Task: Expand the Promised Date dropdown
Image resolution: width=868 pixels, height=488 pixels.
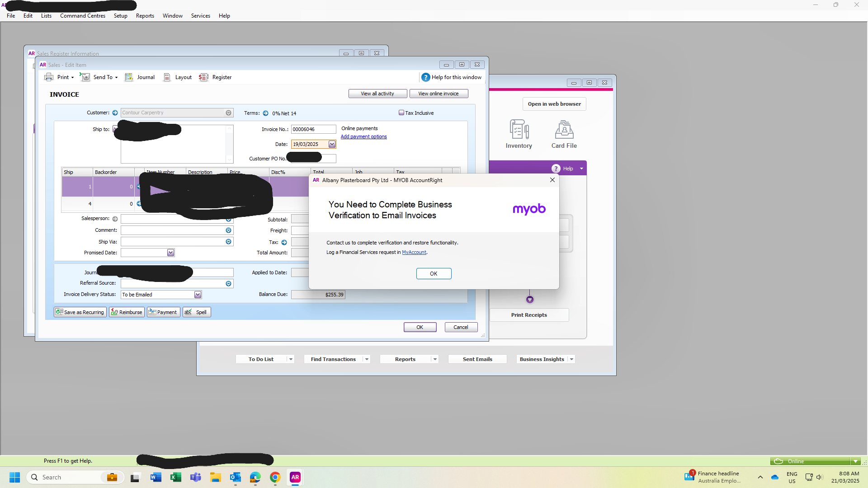Action: tap(170, 253)
